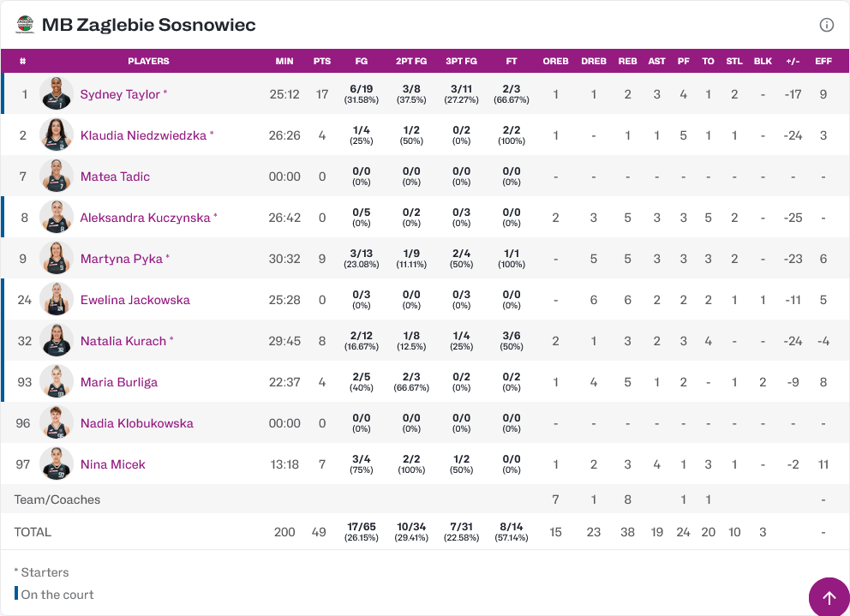Click the MIN column header
The image size is (850, 616).
284,61
